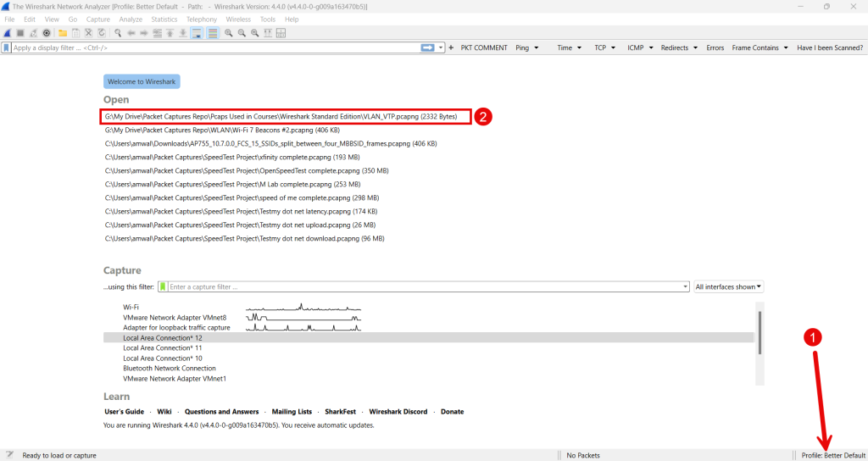Expand the Frame Contains filter dropdown

(759, 48)
